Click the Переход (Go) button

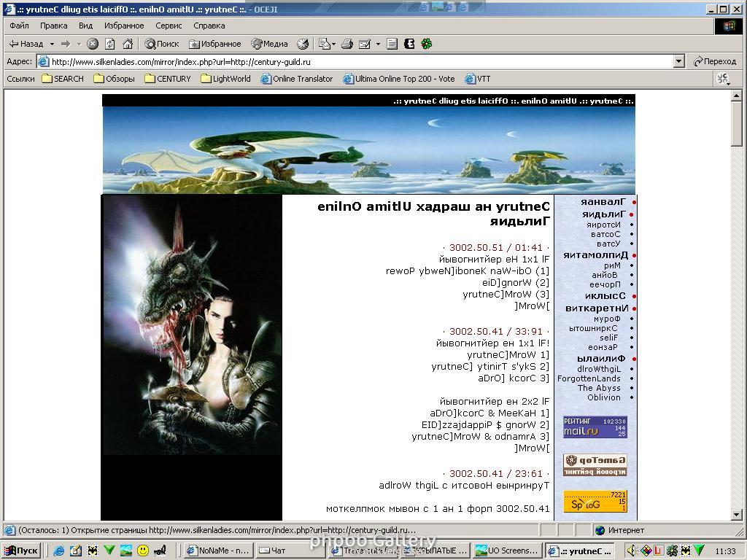pos(715,62)
